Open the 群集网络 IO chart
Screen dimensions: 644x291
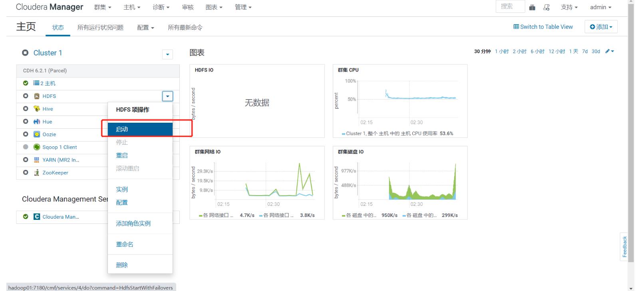coord(257,183)
